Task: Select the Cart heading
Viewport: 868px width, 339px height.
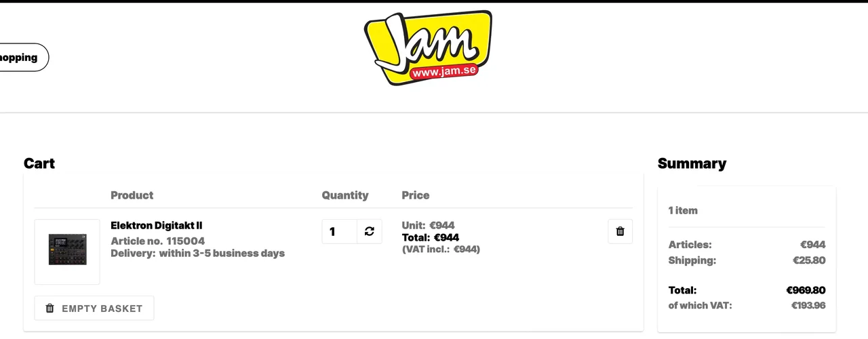Action: coord(39,163)
